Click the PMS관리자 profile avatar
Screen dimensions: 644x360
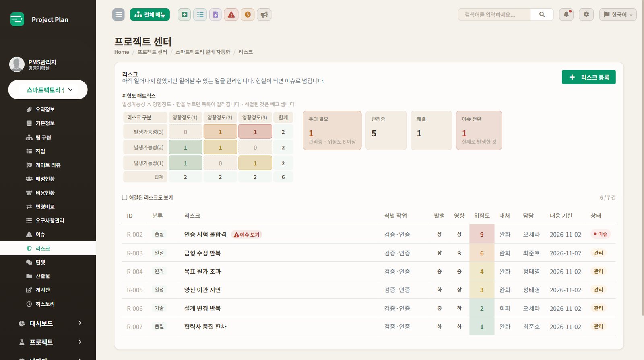coord(17,64)
